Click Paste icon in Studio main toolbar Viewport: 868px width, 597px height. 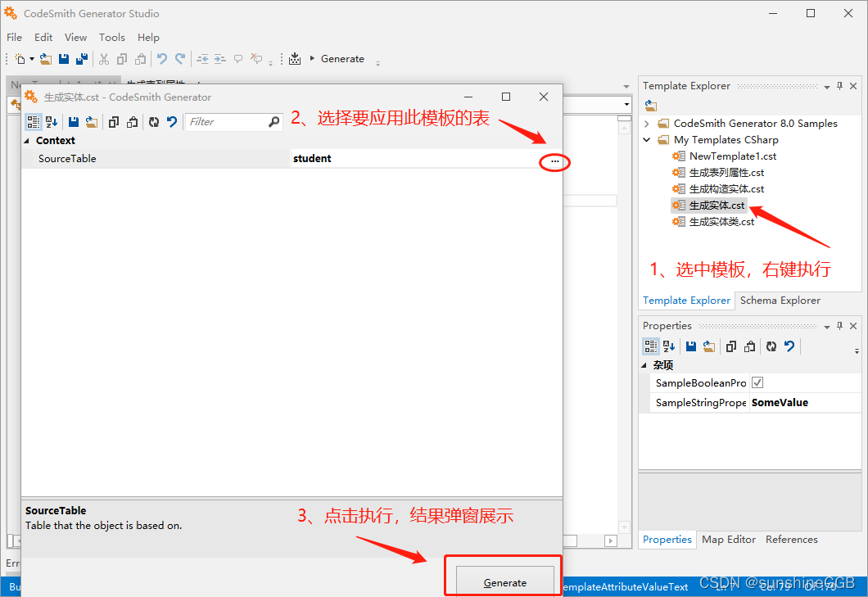[x=141, y=59]
